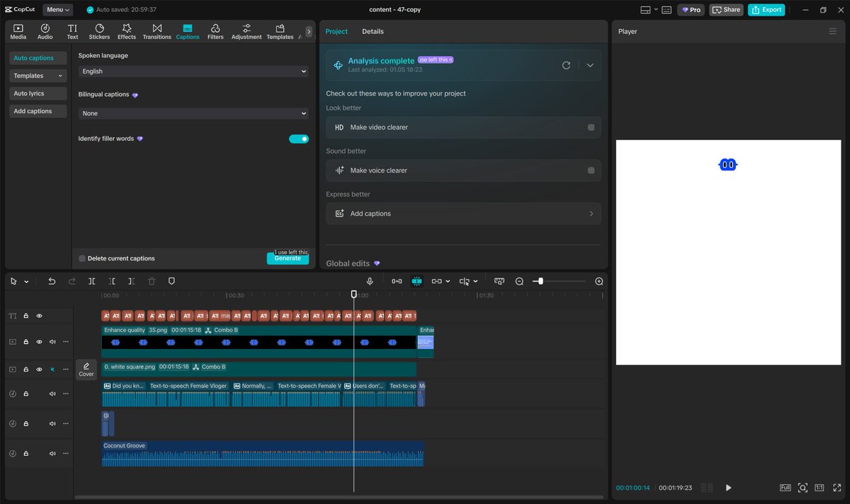The image size is (850, 504).
Task: Collapse the Analysis complete card chevron
Action: click(x=590, y=65)
